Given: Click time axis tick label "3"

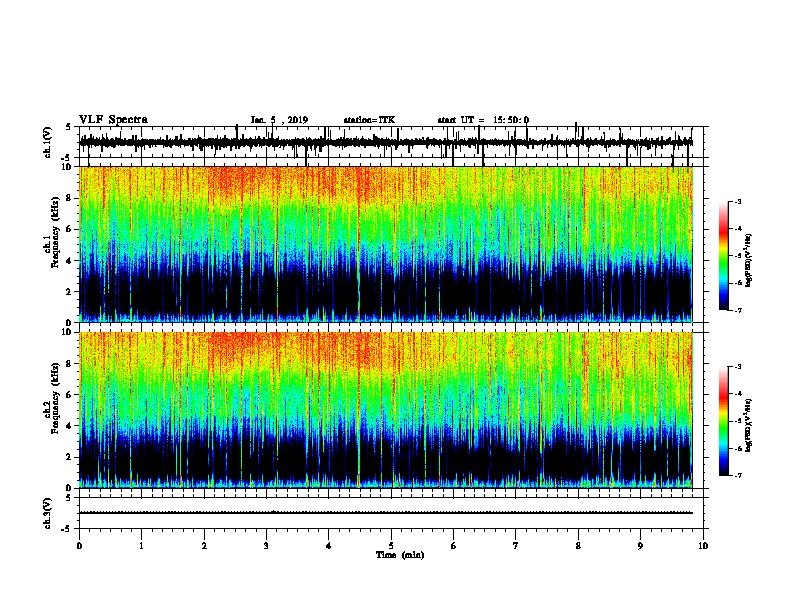Looking at the screenshot, I should [266, 546].
